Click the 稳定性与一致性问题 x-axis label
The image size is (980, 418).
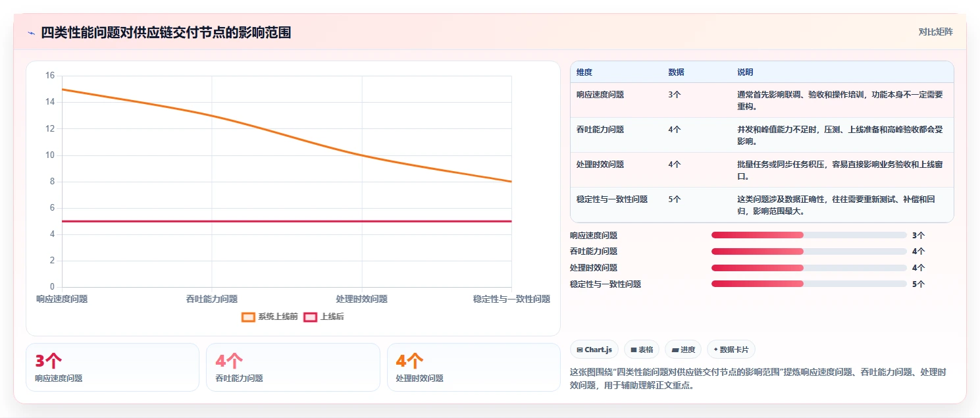coord(511,299)
